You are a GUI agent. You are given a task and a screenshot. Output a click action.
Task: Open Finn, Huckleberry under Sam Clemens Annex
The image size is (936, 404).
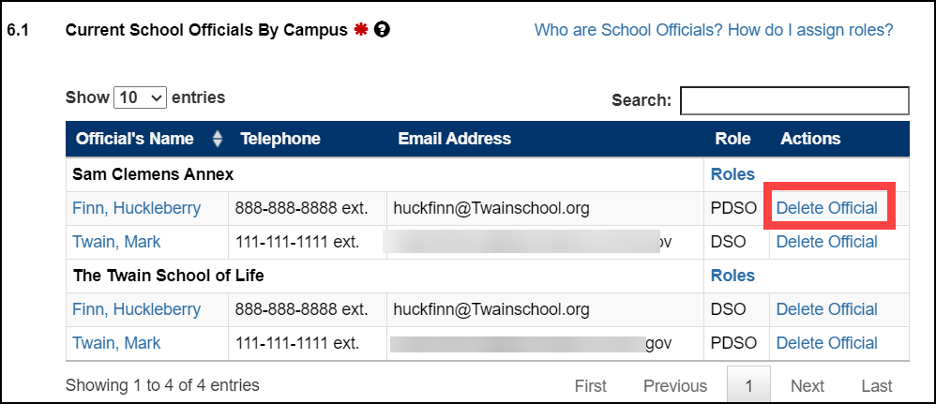click(137, 208)
